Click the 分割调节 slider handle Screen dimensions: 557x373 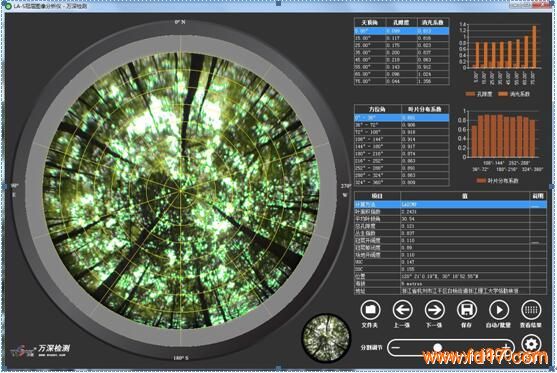[x=438, y=347]
